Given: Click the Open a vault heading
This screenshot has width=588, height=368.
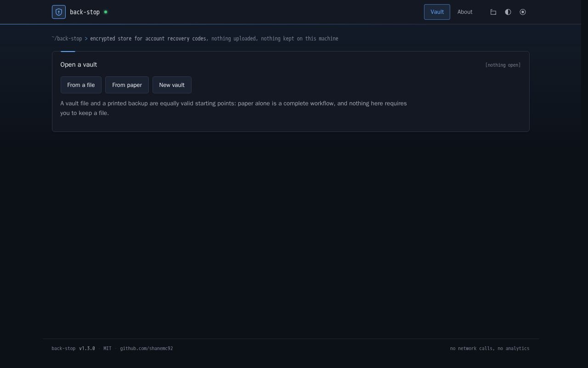Looking at the screenshot, I should 79,65.
